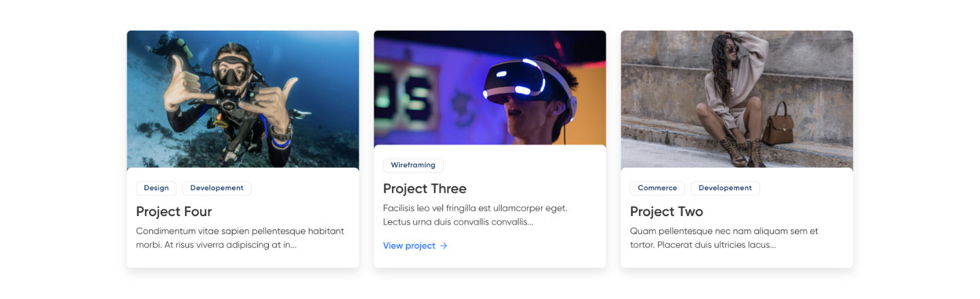Open the Project Four title
Screen dimensions: 980x299
[174, 211]
